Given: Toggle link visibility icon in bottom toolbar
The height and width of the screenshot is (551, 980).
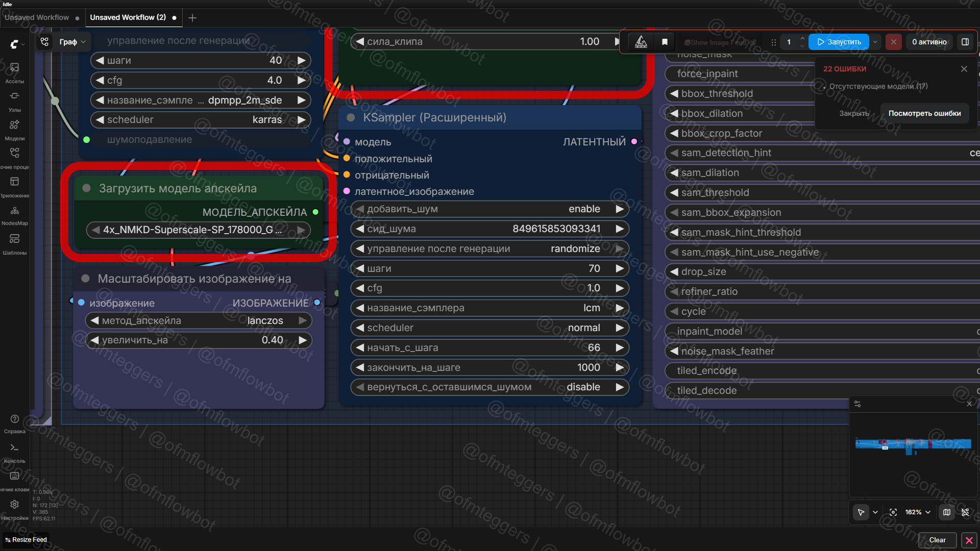Looking at the screenshot, I should click(x=965, y=512).
